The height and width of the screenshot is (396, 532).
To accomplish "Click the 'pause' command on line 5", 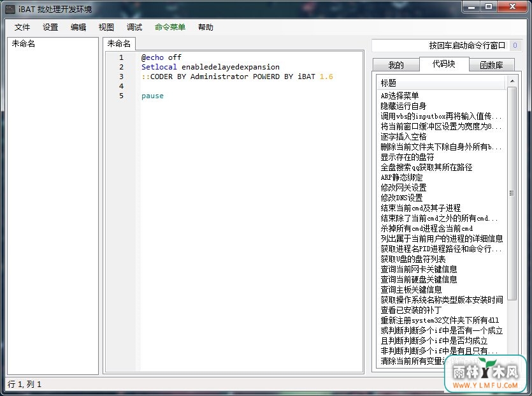I will pyautogui.click(x=152, y=96).
